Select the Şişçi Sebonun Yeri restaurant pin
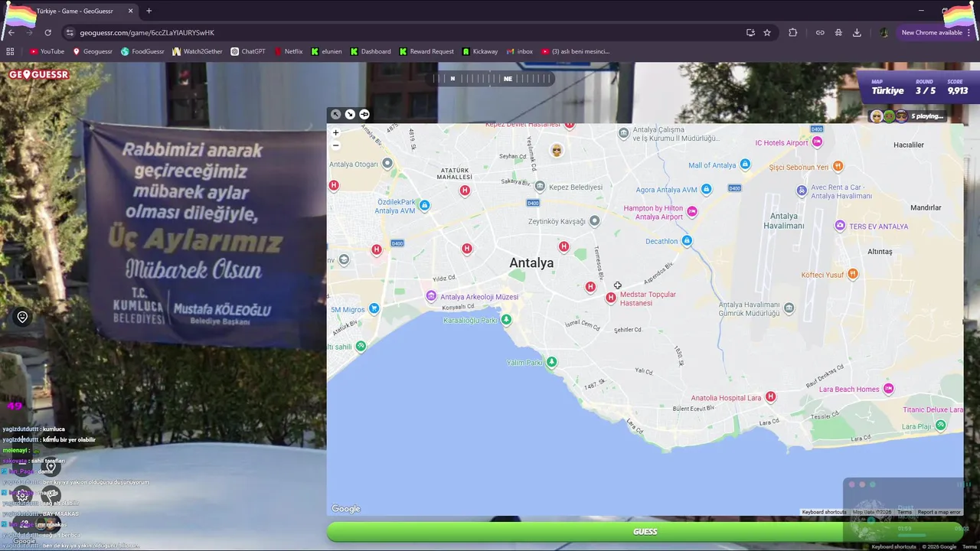This screenshot has height=551, width=980. 838,166
